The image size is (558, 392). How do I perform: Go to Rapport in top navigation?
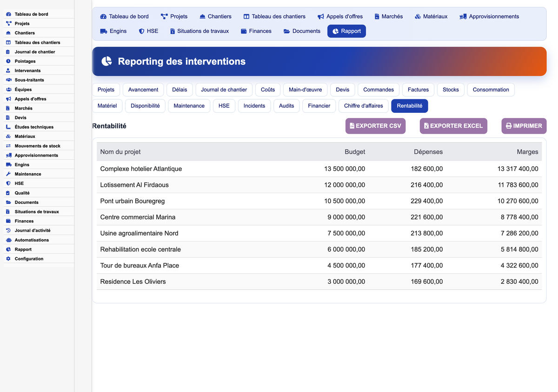(346, 31)
